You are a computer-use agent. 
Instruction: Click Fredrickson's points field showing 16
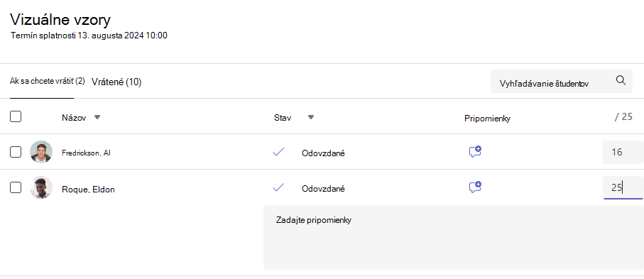coord(623,152)
